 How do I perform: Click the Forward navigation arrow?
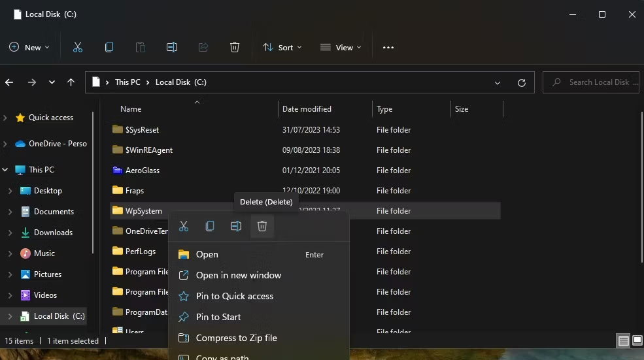pyautogui.click(x=31, y=82)
